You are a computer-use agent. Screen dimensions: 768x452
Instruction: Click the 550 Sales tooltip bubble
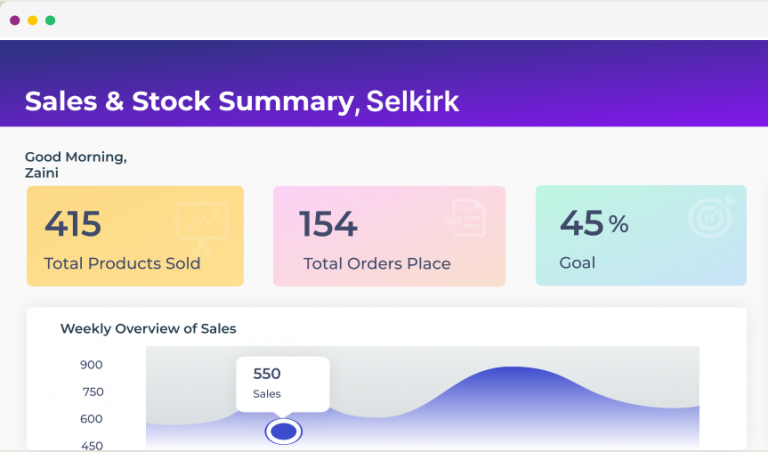[282, 384]
